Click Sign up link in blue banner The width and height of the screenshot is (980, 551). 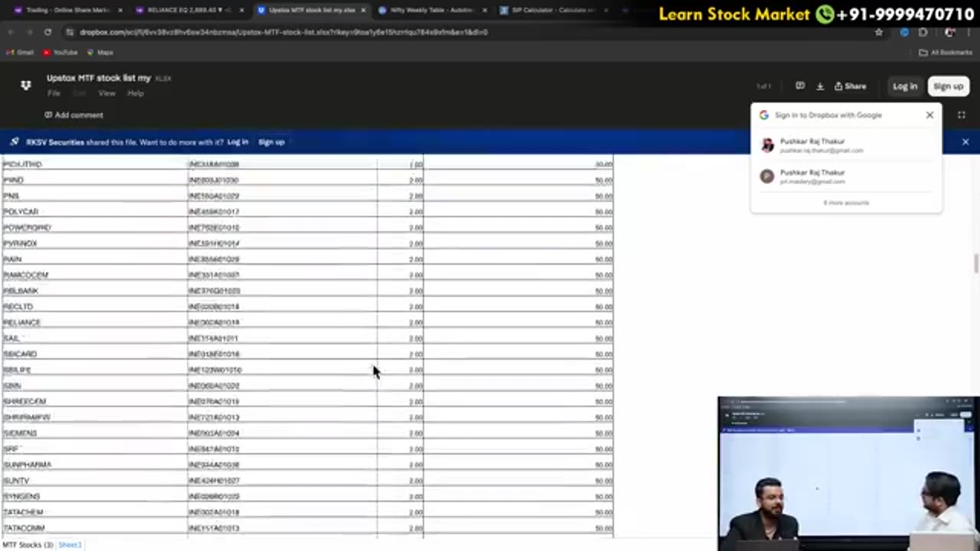point(271,142)
